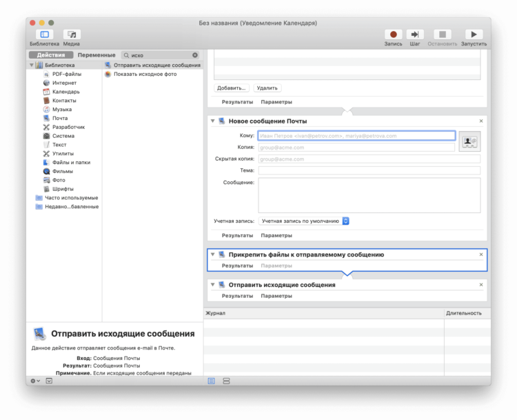Collapse the Новое сообщение Почты action

[x=213, y=121]
